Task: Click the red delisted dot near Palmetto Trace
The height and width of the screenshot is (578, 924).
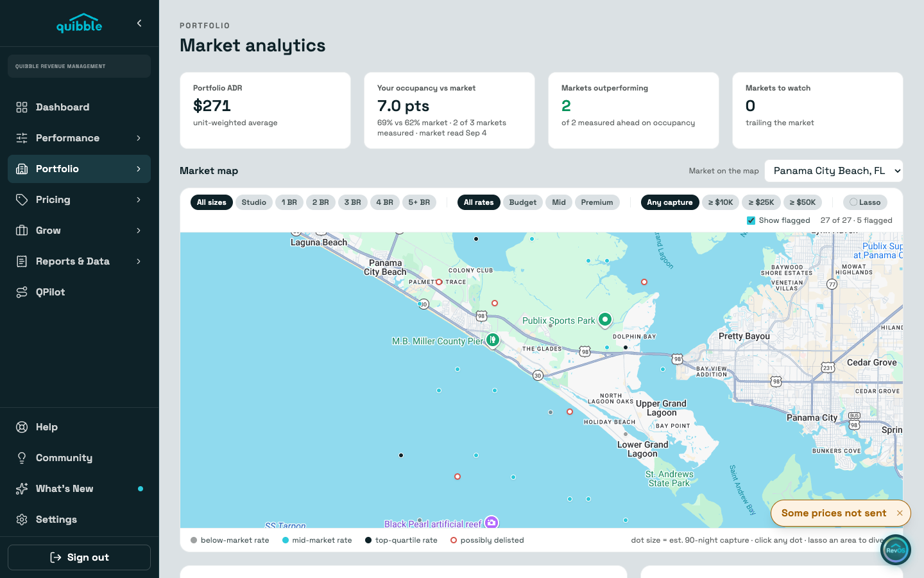Action: click(439, 282)
